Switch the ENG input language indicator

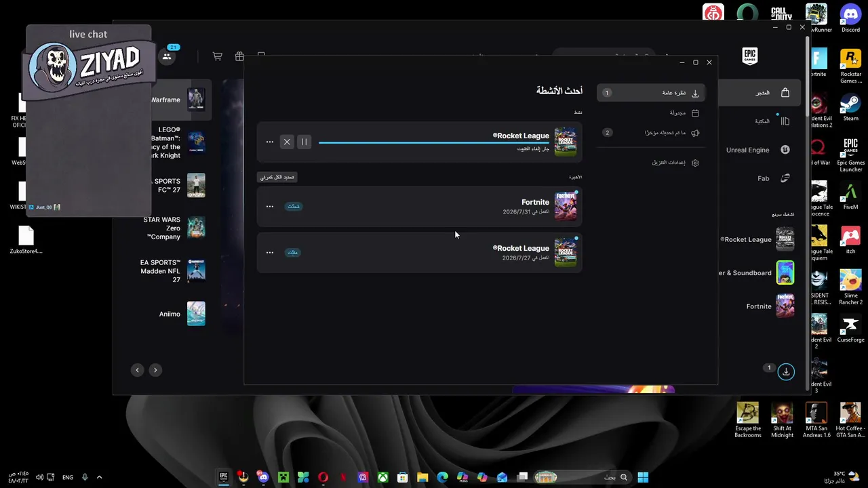pyautogui.click(x=68, y=477)
